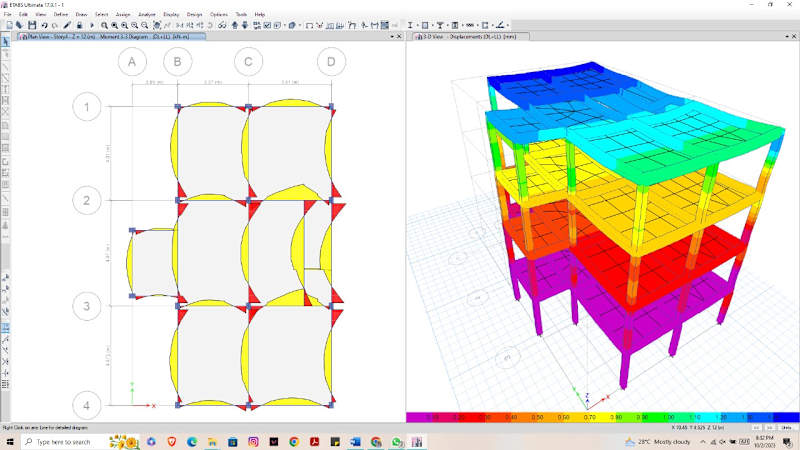Click the Set 3D View icon
Screen dimensions: 800x450
[x=179, y=25]
